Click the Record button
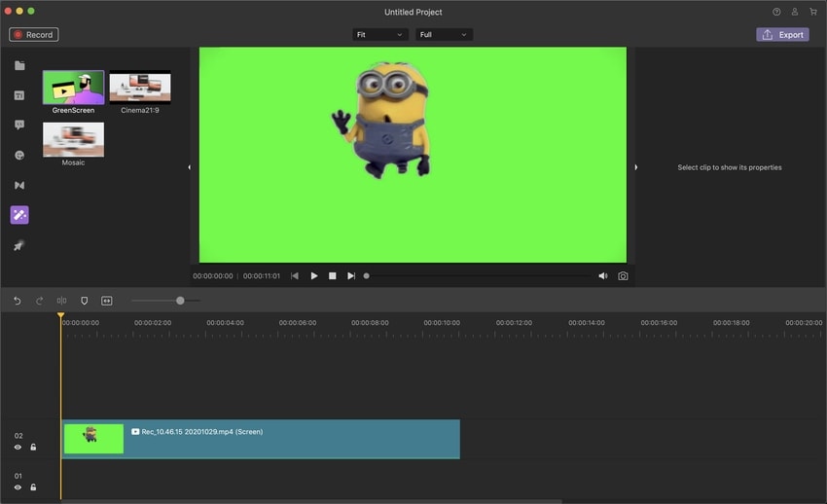 34,35
